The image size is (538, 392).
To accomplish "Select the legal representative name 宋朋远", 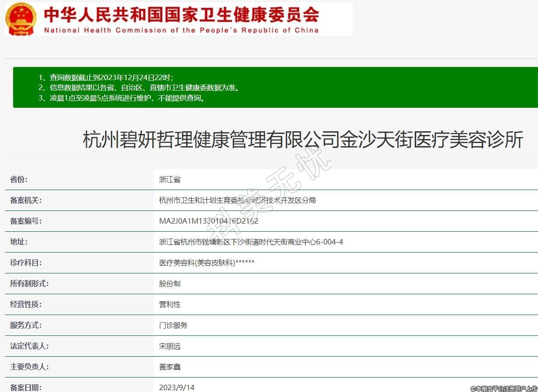I will 170,346.
